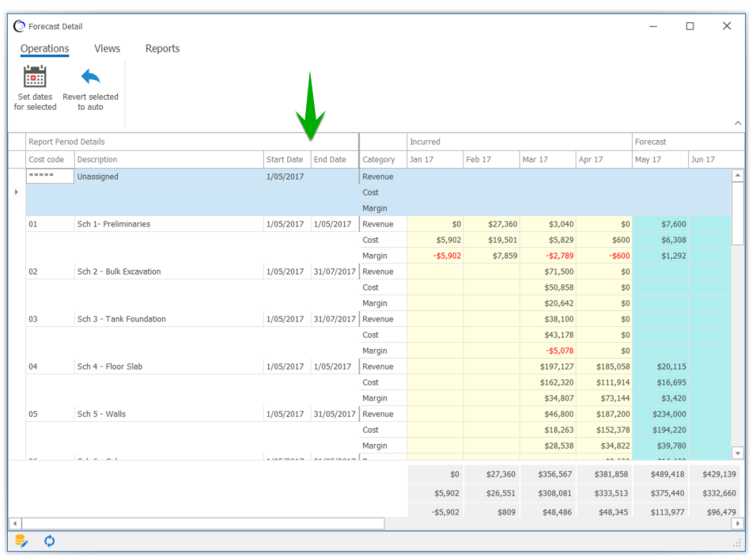The width and height of the screenshot is (756, 558).
Task: Expand the row indicator arrow beside Unassigned
Action: 17,192
